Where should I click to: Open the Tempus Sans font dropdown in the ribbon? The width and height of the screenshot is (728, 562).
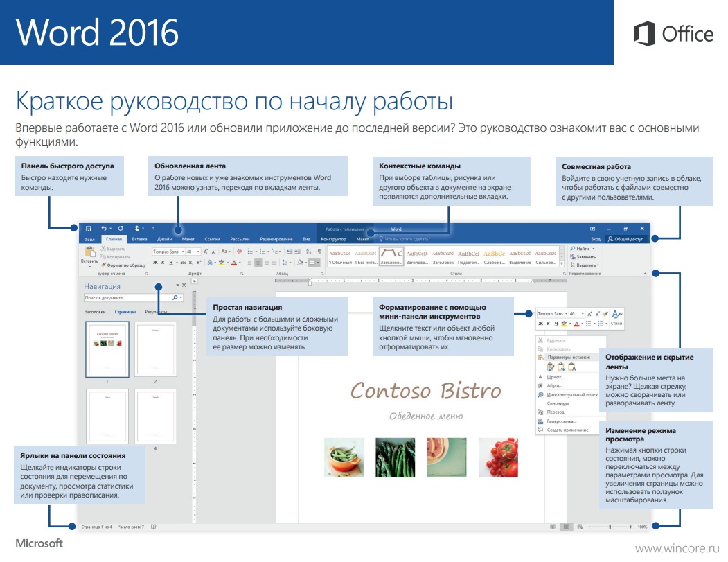click(x=183, y=252)
